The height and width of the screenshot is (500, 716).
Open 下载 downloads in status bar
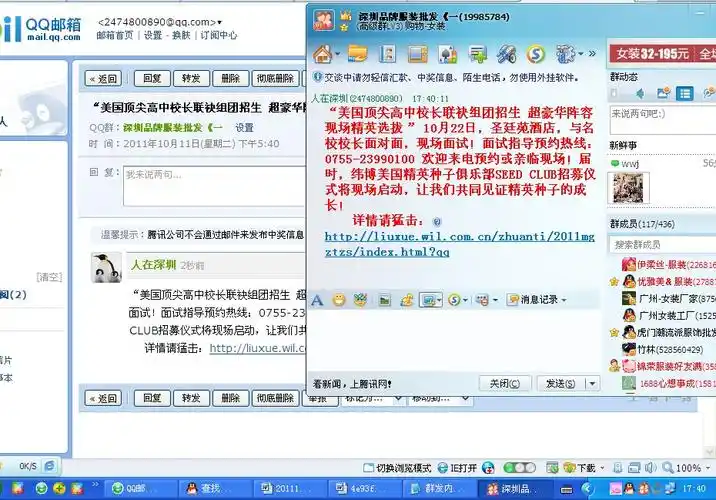581,468
